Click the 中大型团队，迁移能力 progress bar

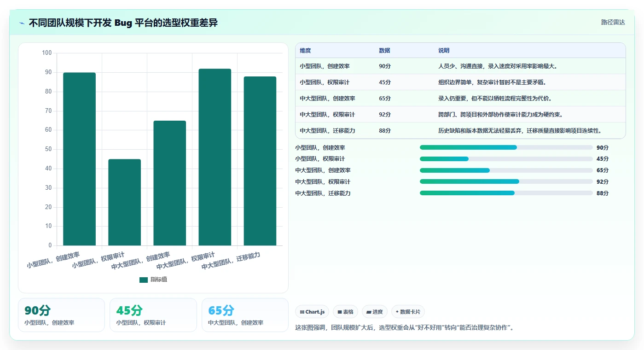(x=506, y=193)
